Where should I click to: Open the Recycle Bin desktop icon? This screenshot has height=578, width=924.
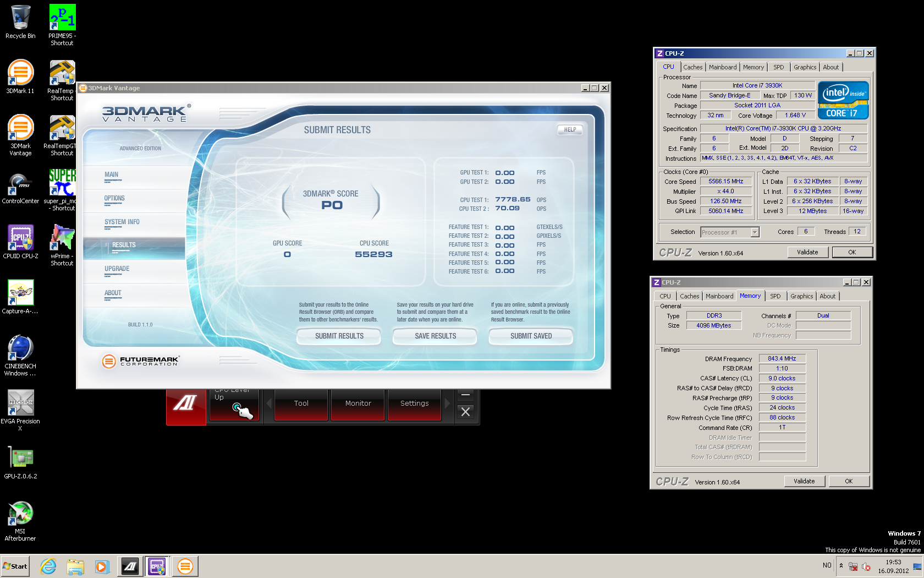click(20, 22)
